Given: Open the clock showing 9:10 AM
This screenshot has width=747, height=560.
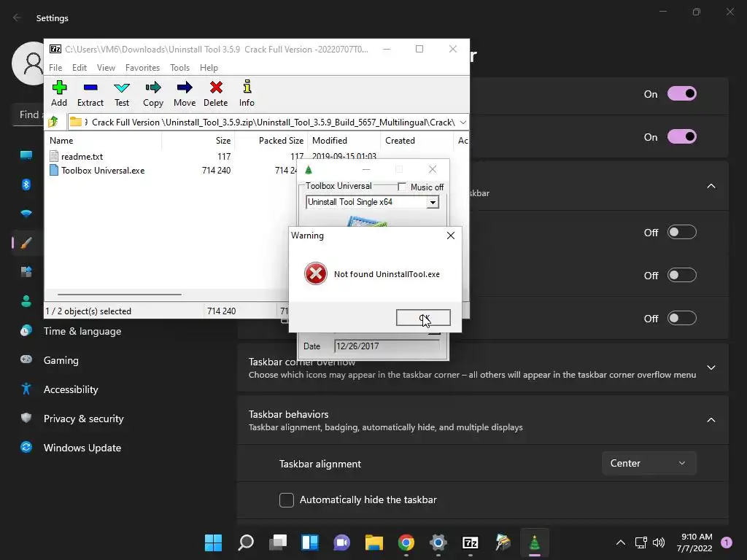Looking at the screenshot, I should pyautogui.click(x=694, y=542).
